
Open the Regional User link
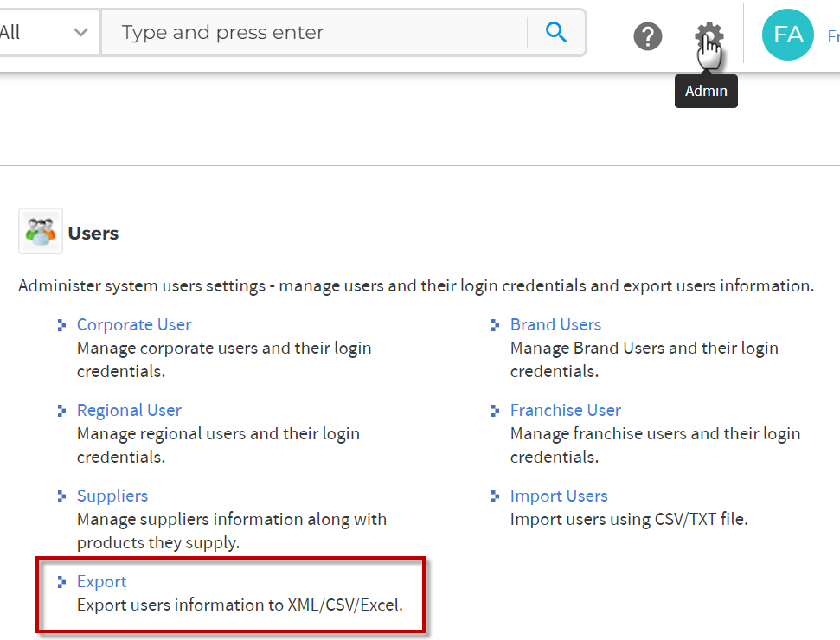coord(129,410)
